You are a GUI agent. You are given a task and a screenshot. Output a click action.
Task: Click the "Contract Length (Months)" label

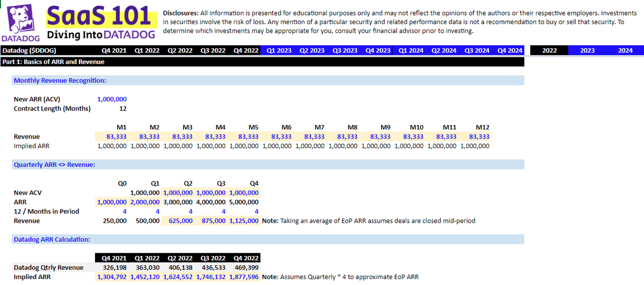(52, 108)
